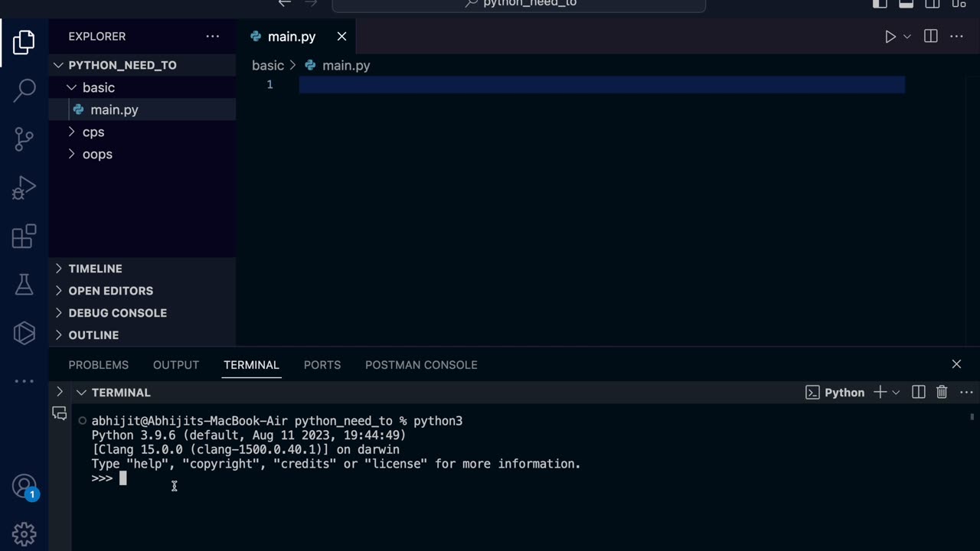Switch to the PROBLEMS panel tab
Image resolution: width=980 pixels, height=551 pixels.
click(x=99, y=365)
